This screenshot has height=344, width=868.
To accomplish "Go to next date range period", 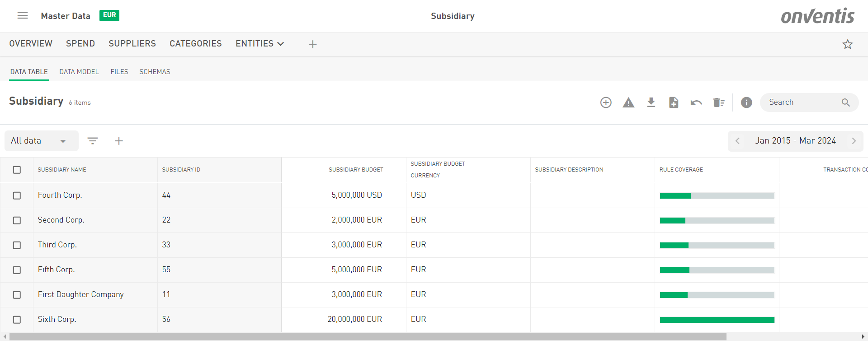I will [854, 141].
